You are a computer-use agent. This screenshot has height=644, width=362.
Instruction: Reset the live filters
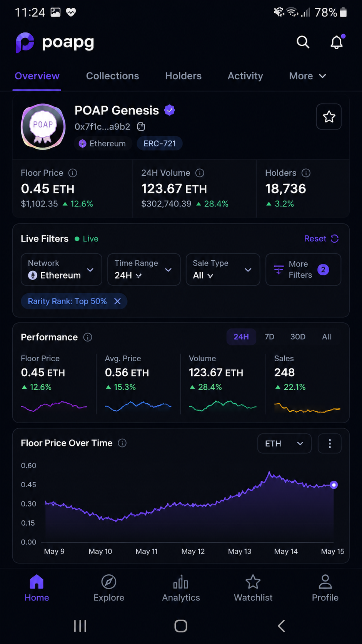click(321, 239)
